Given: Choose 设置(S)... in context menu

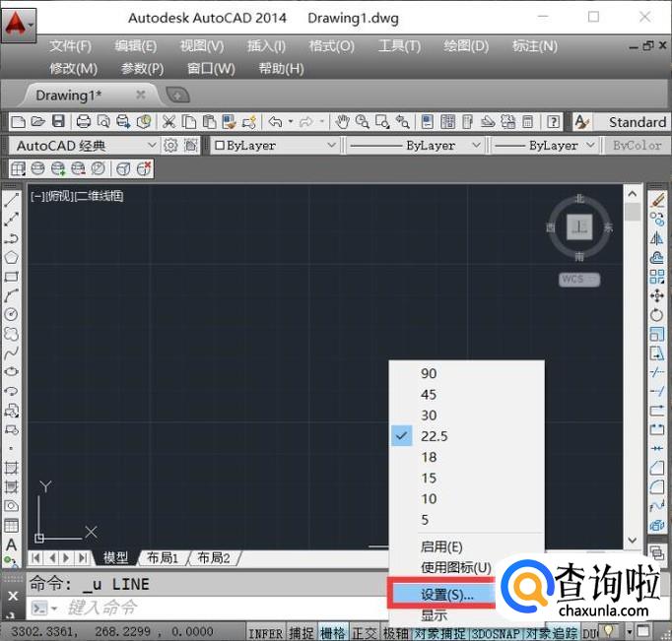Looking at the screenshot, I should pyautogui.click(x=446, y=595).
